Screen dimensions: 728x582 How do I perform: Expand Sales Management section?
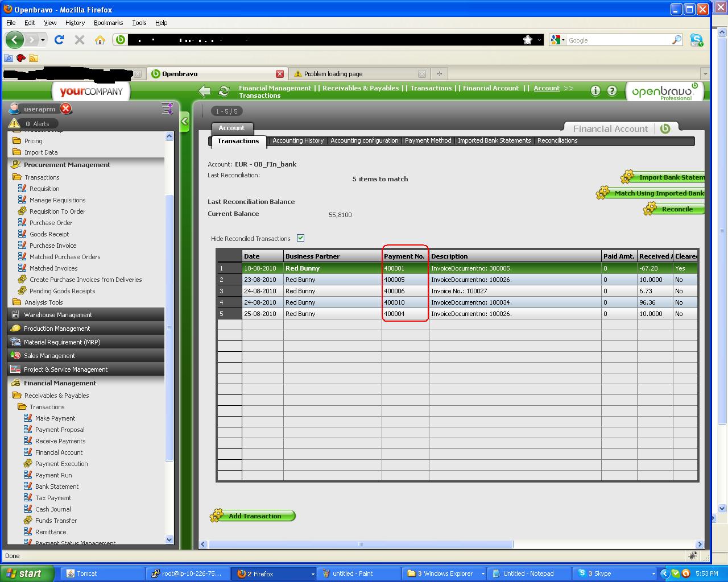point(49,356)
